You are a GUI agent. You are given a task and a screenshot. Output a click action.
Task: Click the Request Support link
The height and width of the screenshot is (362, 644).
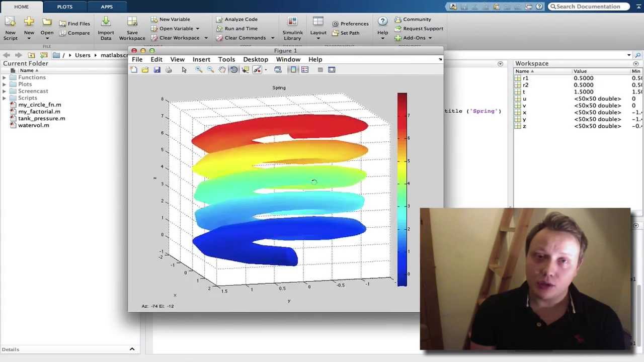[x=419, y=29]
